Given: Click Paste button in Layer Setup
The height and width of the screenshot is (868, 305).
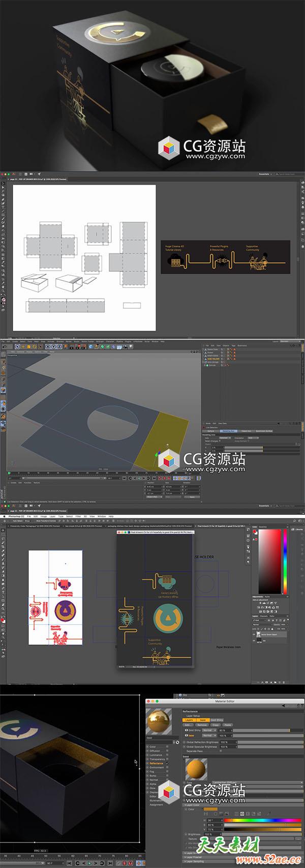Looking at the screenshot, I should (x=228, y=725).
